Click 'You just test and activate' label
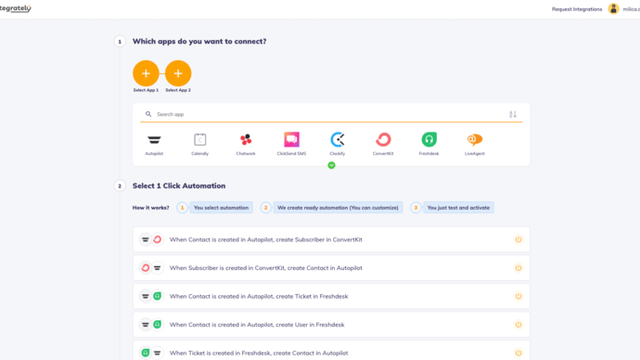 (458, 208)
